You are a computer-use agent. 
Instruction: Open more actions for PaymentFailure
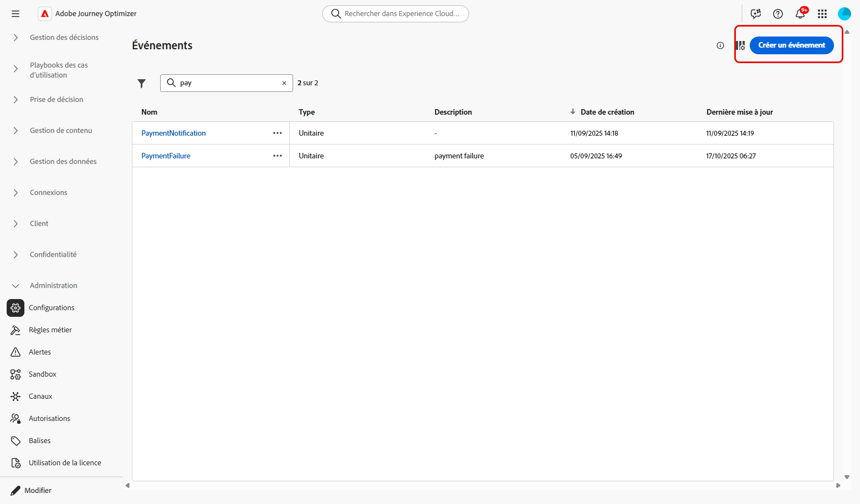[278, 156]
